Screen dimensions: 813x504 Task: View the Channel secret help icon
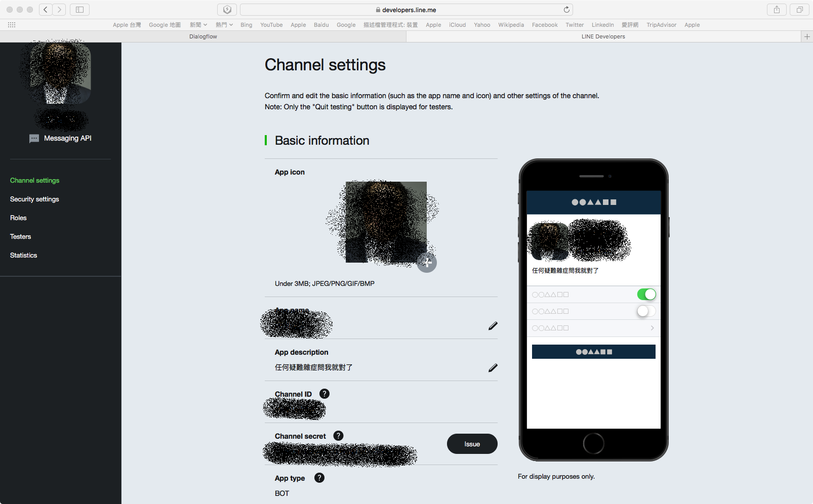(338, 435)
